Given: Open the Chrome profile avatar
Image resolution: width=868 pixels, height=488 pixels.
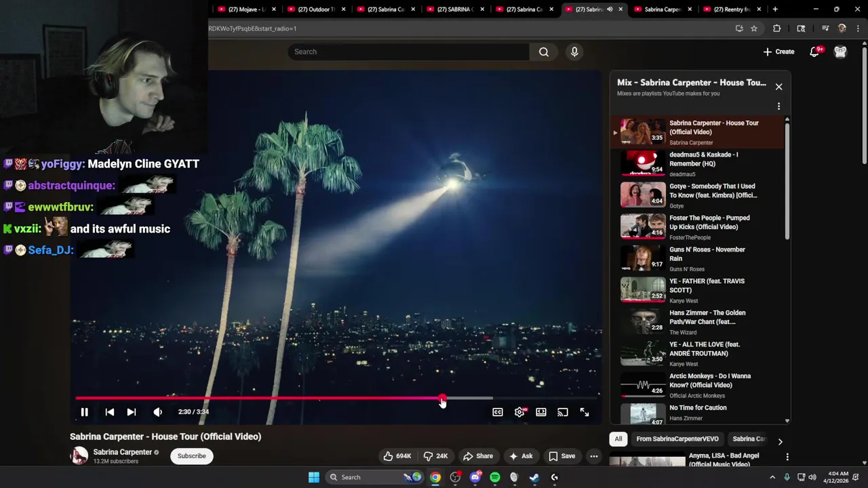Looking at the screenshot, I should coord(842,28).
